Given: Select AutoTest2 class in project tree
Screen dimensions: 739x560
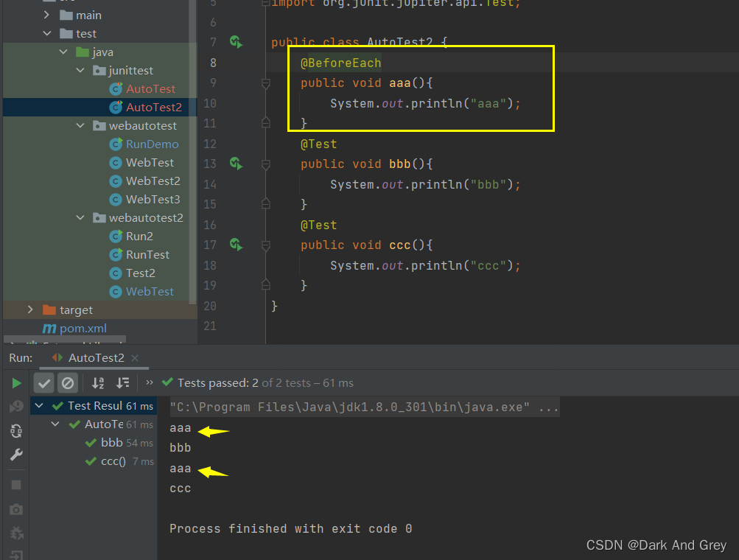Looking at the screenshot, I should point(154,107).
